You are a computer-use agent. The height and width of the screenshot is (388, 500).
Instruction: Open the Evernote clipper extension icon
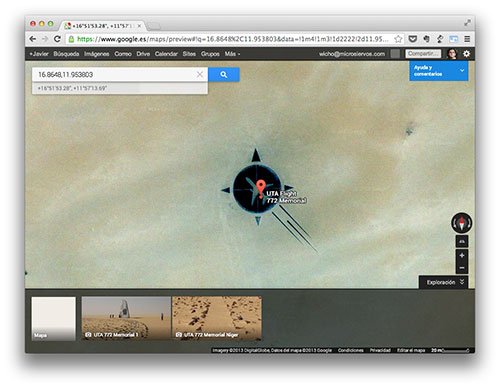click(426, 39)
